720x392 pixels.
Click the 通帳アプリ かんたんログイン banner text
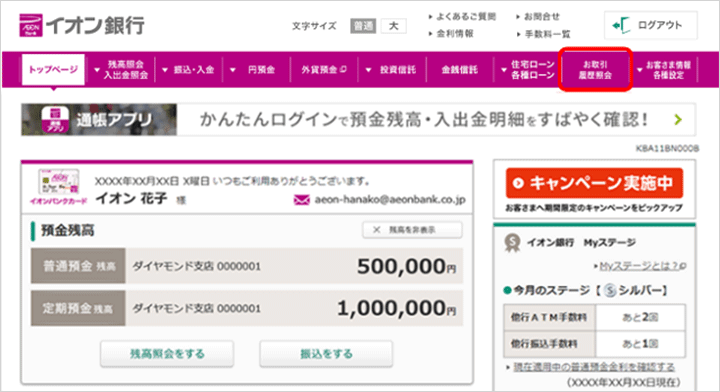tap(423, 120)
